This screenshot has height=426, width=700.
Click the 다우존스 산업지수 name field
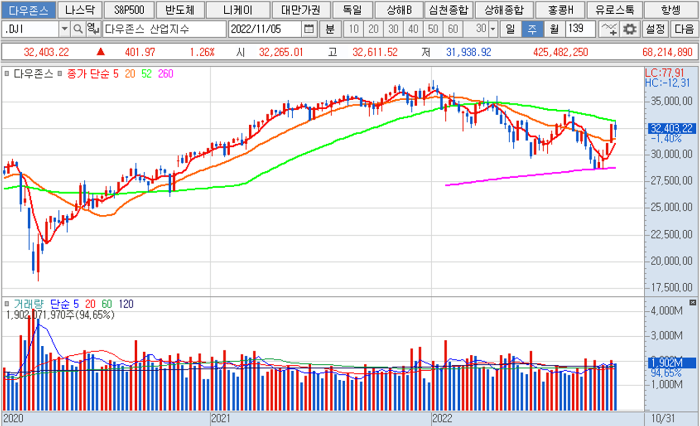pyautogui.click(x=164, y=29)
